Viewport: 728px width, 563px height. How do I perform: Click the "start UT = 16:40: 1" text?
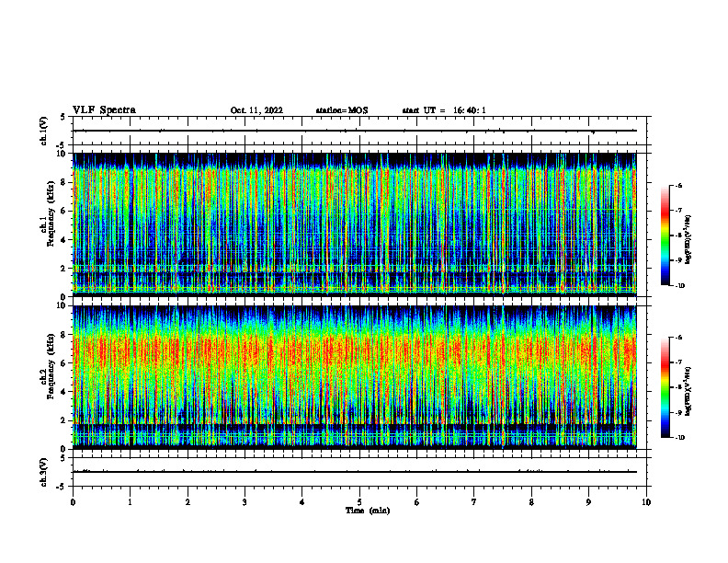tap(444, 110)
